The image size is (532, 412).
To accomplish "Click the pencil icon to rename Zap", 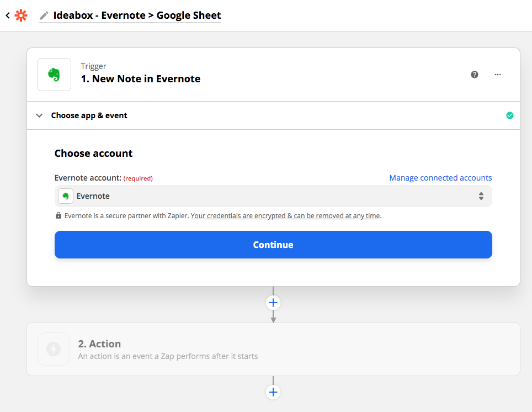I will pos(44,15).
